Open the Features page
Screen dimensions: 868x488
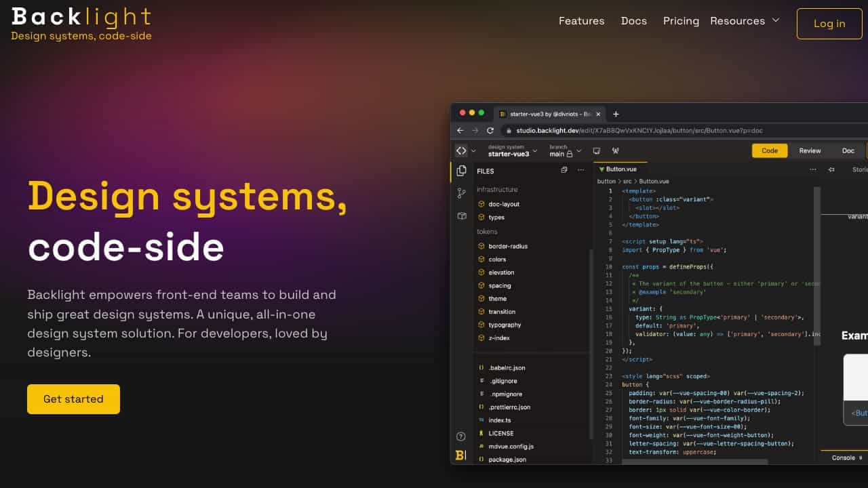click(x=581, y=21)
